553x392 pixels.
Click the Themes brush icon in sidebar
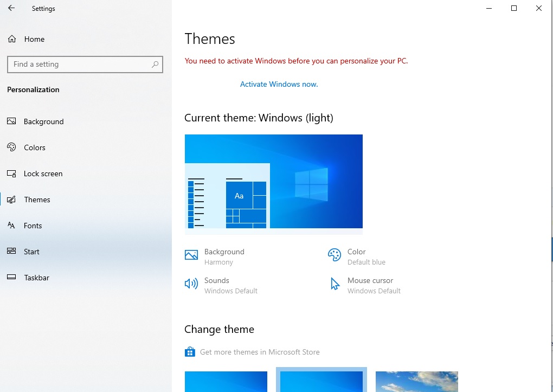pos(11,200)
